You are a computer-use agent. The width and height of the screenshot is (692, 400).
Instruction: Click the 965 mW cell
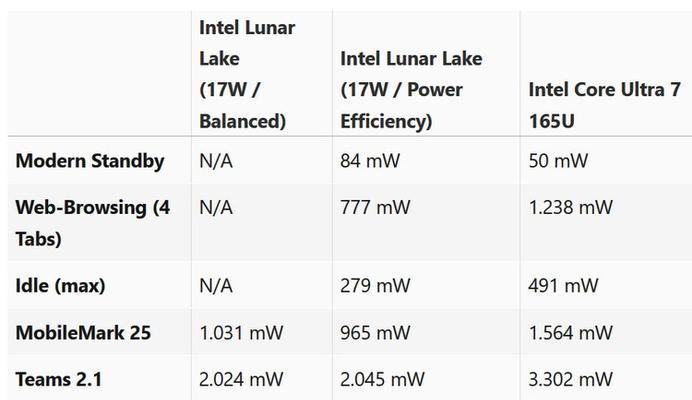tap(375, 332)
